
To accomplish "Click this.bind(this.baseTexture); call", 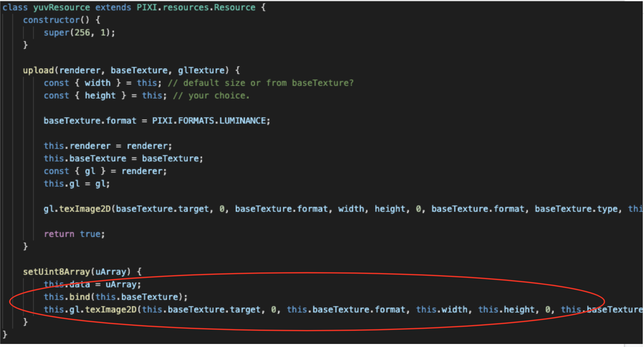I will (116, 297).
